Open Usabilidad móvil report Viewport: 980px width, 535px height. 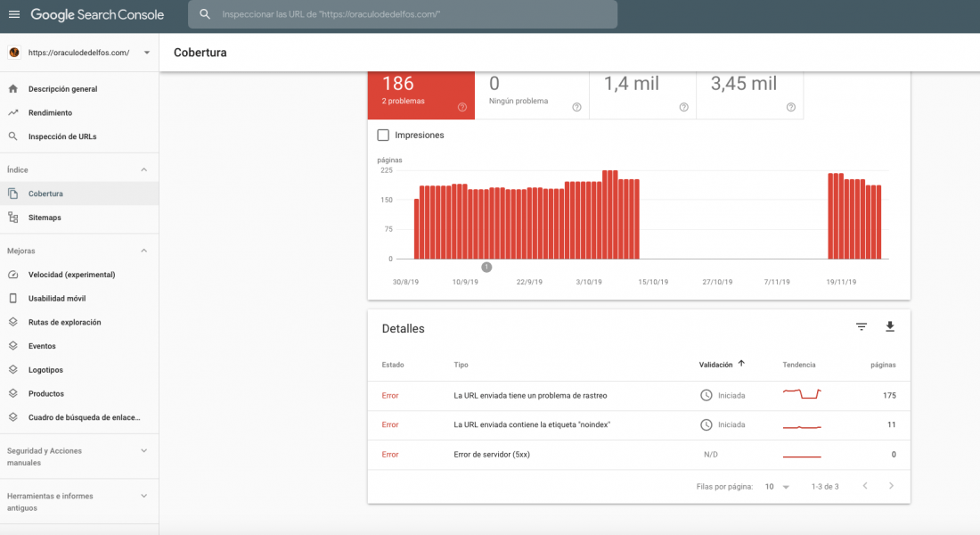click(79, 299)
